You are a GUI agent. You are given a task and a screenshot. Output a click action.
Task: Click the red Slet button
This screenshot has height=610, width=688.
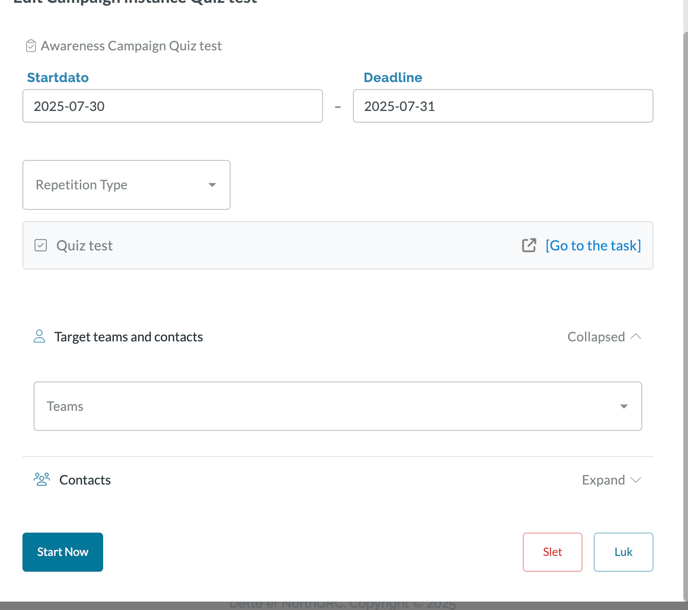click(552, 552)
